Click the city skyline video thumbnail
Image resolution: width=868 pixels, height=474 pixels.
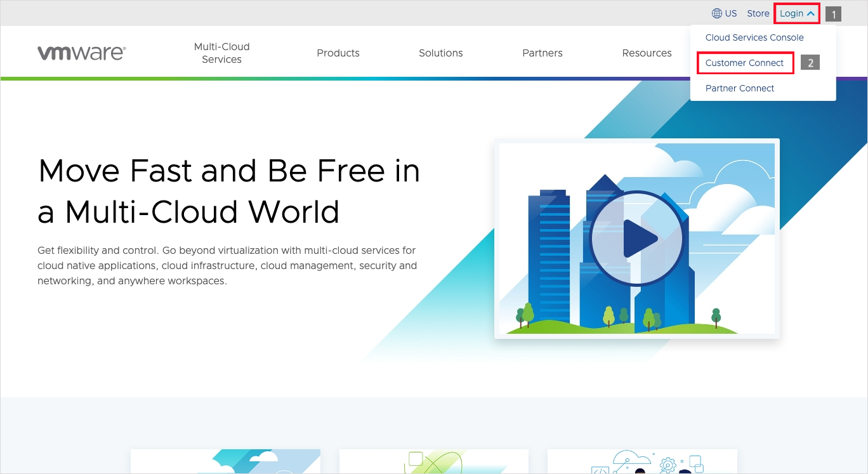coord(637,239)
